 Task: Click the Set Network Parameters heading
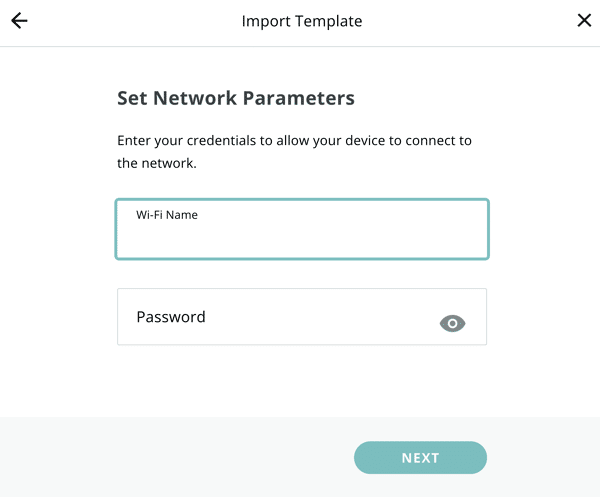236,98
